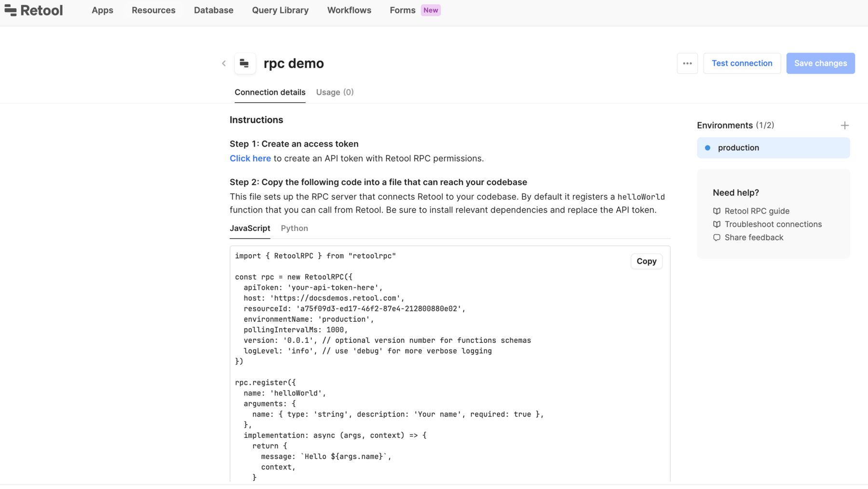Screen dimensions: 868x489
Task: Click the version '0.0.1' code line
Action: tap(387, 341)
